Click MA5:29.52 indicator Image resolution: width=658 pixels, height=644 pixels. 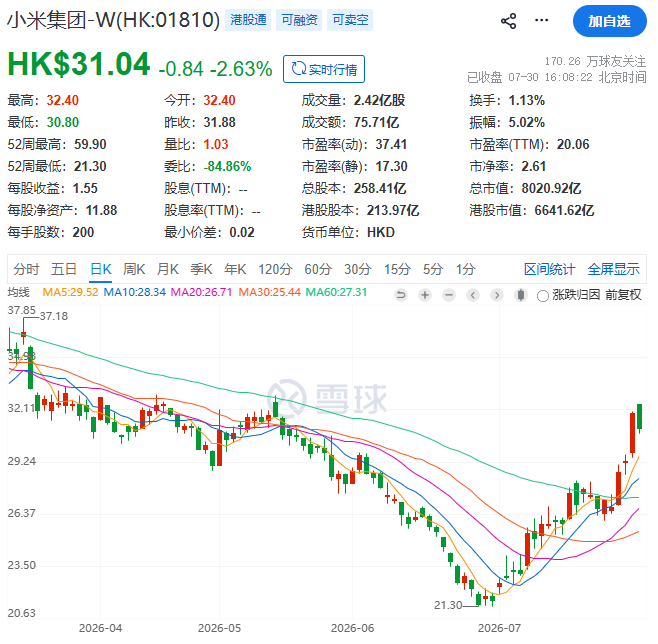(70, 292)
